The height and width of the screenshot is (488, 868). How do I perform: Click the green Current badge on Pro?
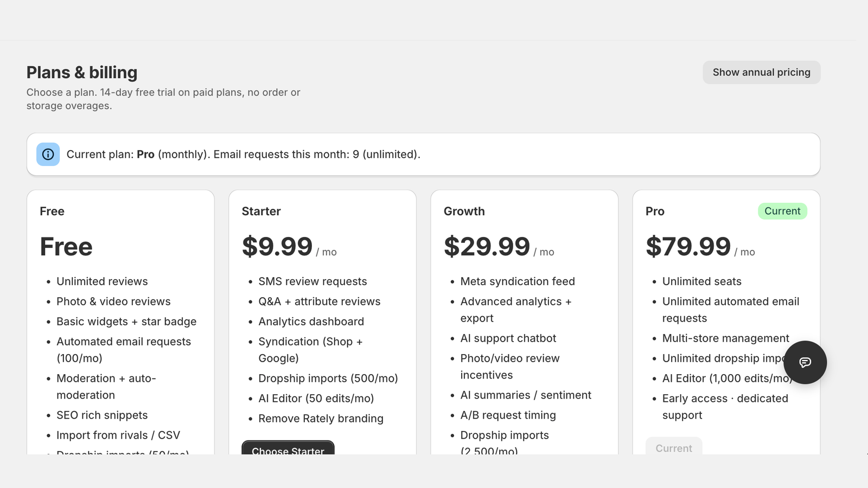click(x=782, y=211)
